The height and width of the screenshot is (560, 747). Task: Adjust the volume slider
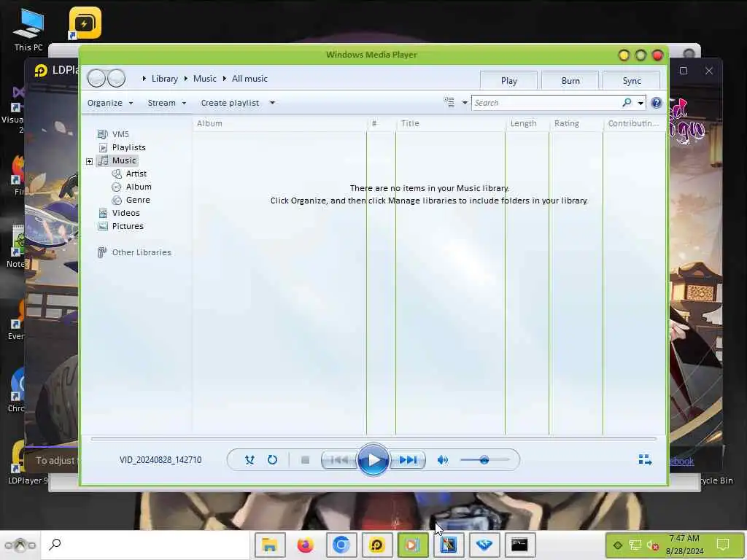484,460
